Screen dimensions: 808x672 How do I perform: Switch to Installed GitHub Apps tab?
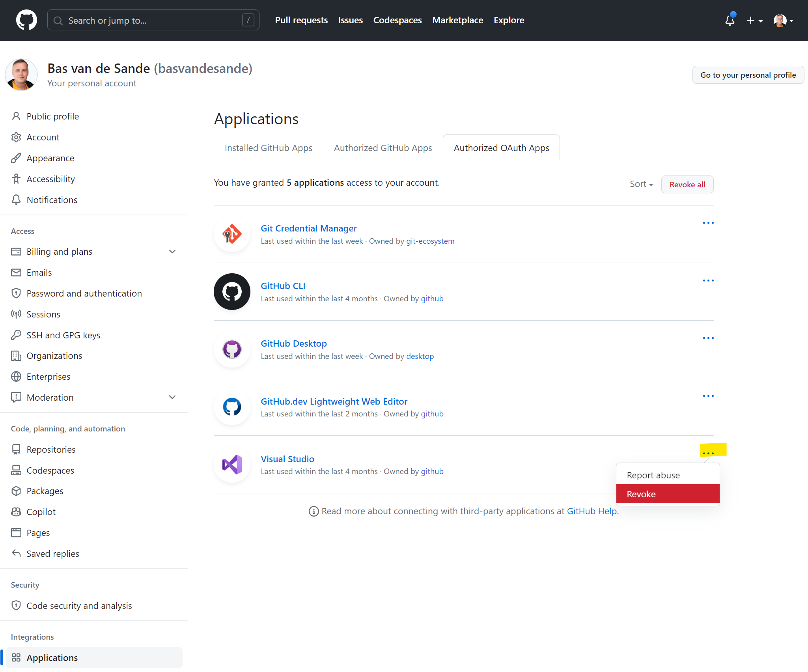tap(268, 148)
